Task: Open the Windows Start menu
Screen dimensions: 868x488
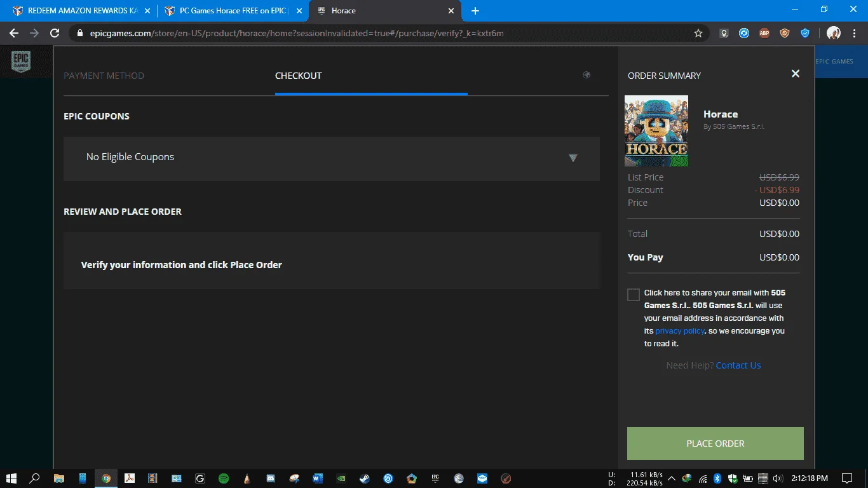Action: (11, 478)
